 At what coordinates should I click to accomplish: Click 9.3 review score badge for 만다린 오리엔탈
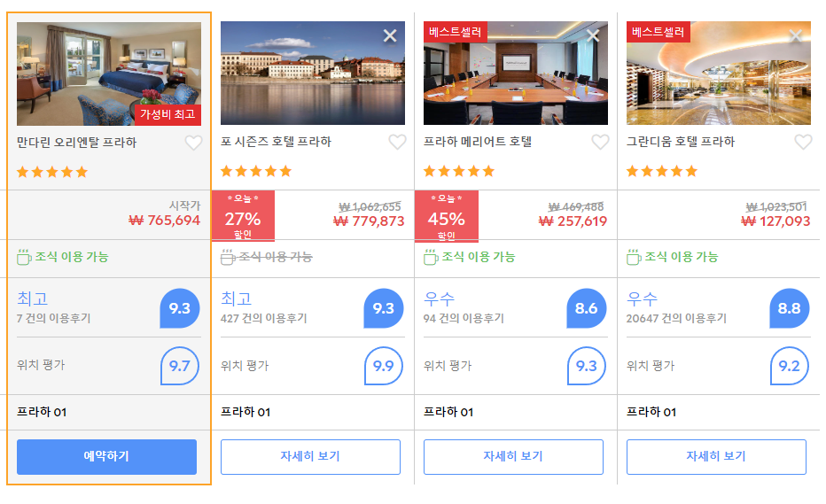click(180, 308)
